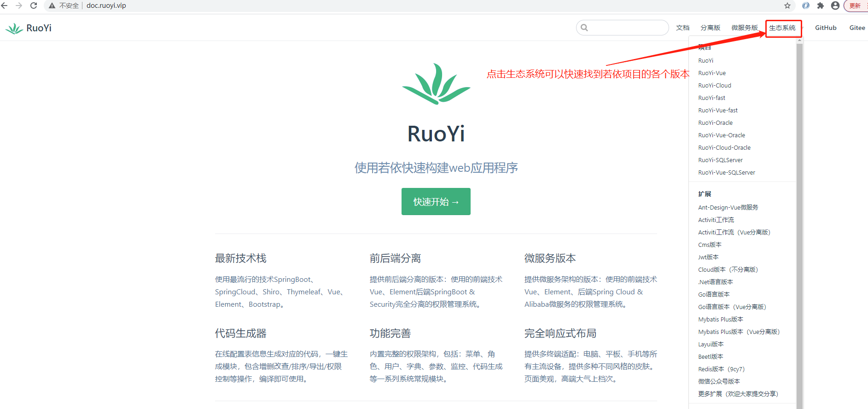Screen dimensions: 868x409
Task: Select RuoYi-Vue-Oracle from the dropdown
Action: tap(722, 135)
